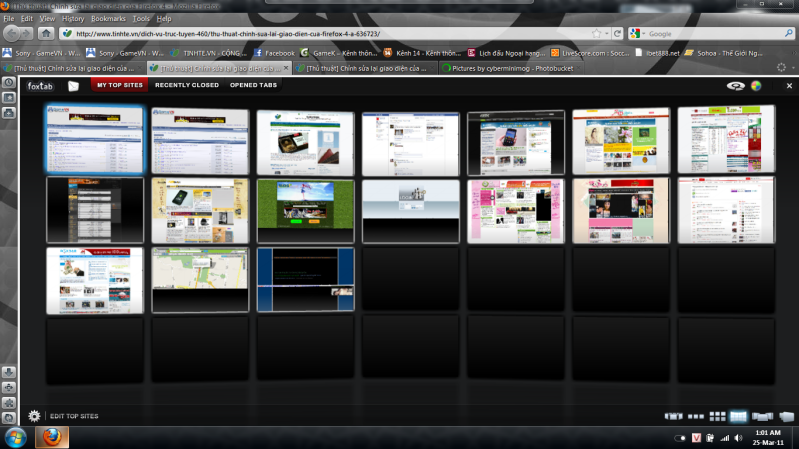Expand the URL history dropdown arrow
This screenshot has height=449, width=799.
pos(607,33)
